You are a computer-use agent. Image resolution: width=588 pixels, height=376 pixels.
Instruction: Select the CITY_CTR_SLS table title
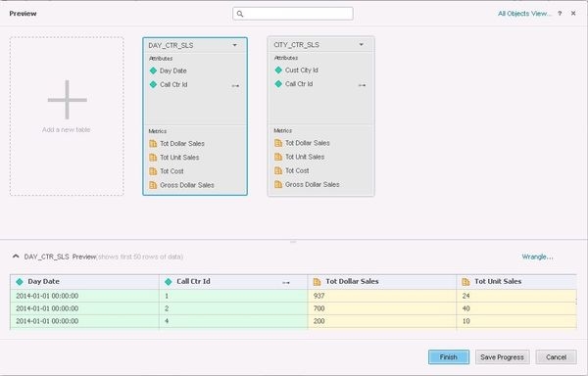click(x=297, y=45)
